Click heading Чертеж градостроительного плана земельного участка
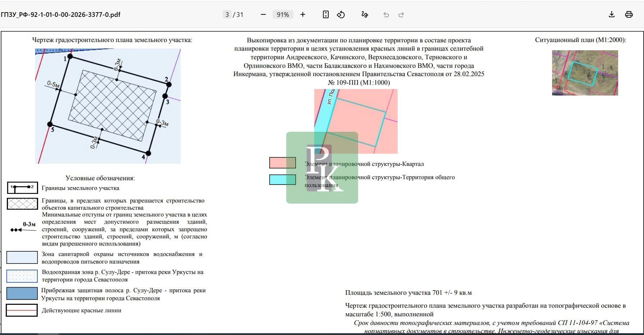Viewport: 644px width, 335px height. pos(112,40)
